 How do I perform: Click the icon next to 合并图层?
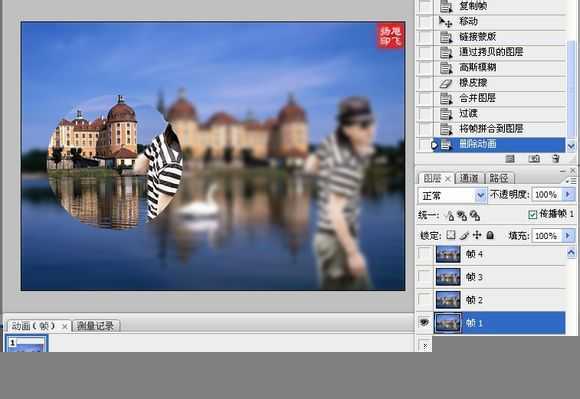pyautogui.click(x=446, y=98)
